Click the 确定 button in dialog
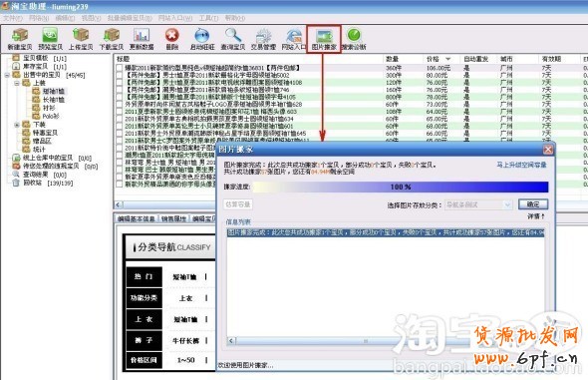 coord(533,204)
